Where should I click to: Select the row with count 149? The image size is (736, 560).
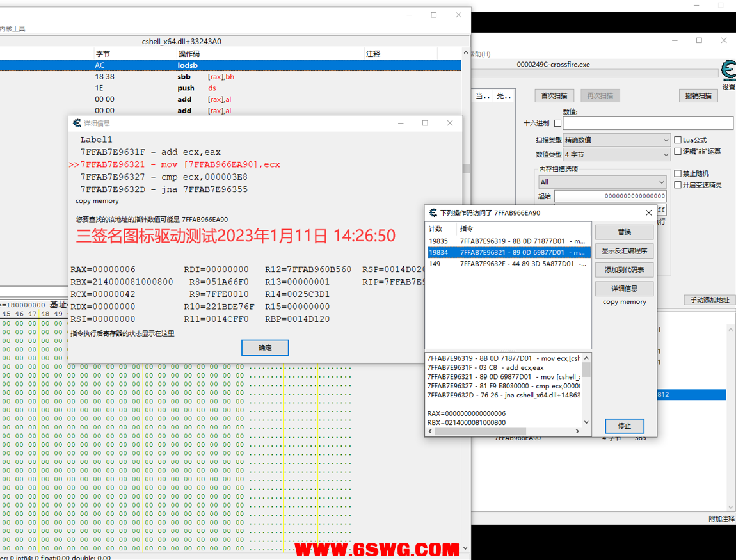point(508,264)
